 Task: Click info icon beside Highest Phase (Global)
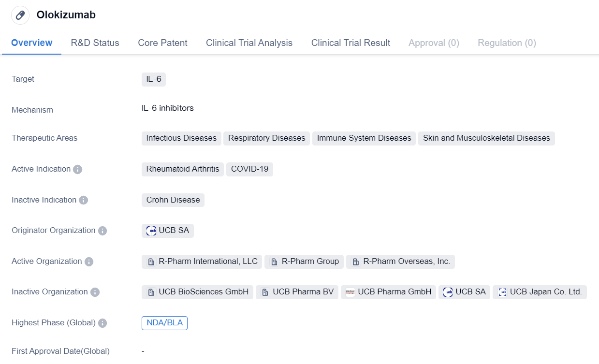point(102,323)
